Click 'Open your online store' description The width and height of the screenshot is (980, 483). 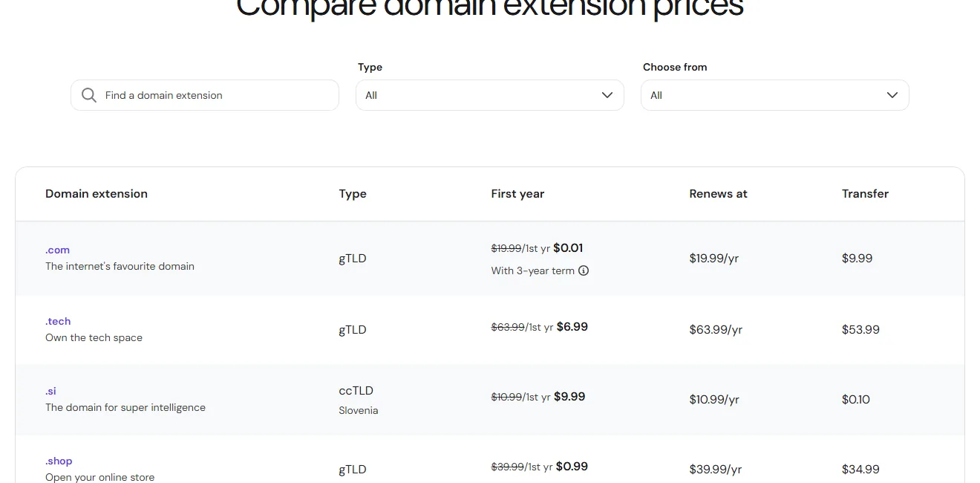click(100, 477)
